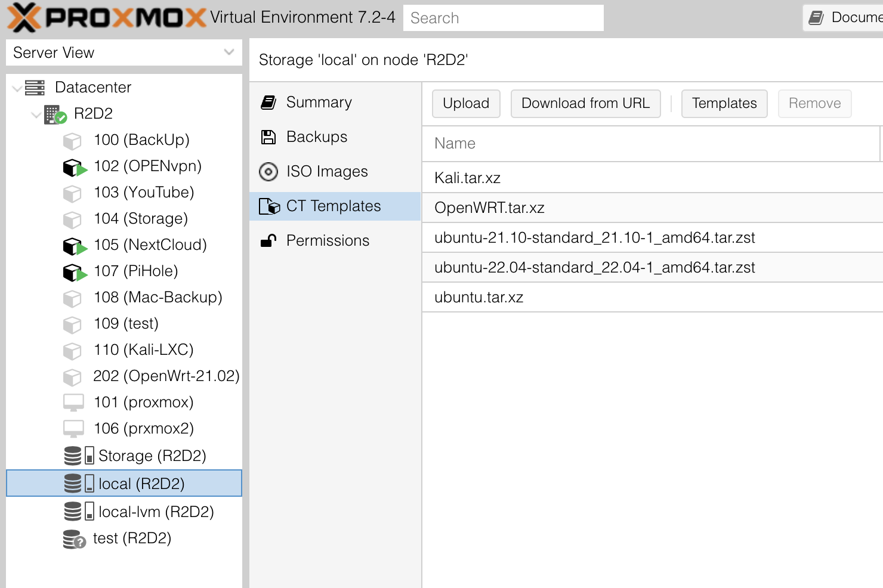Switch to the Summary tab

(x=319, y=102)
